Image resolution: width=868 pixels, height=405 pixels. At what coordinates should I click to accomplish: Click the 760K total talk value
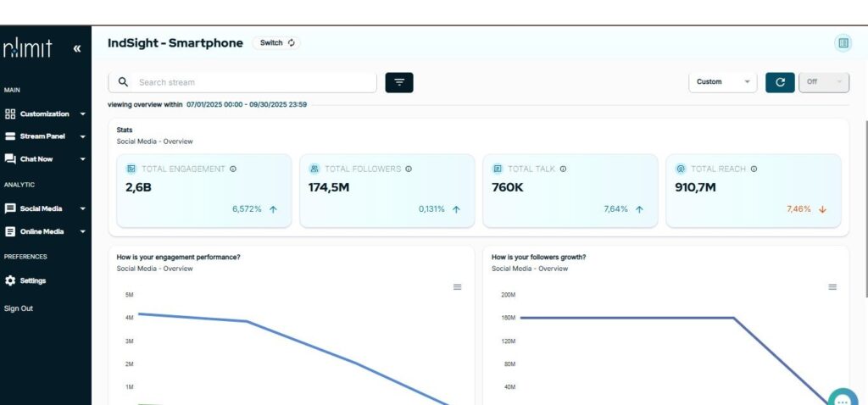tap(508, 187)
